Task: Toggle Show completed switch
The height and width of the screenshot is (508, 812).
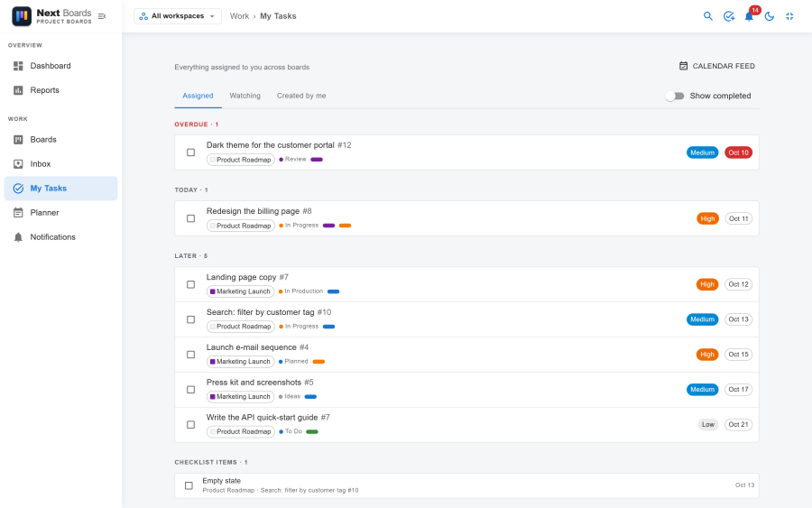Action: [x=675, y=96]
